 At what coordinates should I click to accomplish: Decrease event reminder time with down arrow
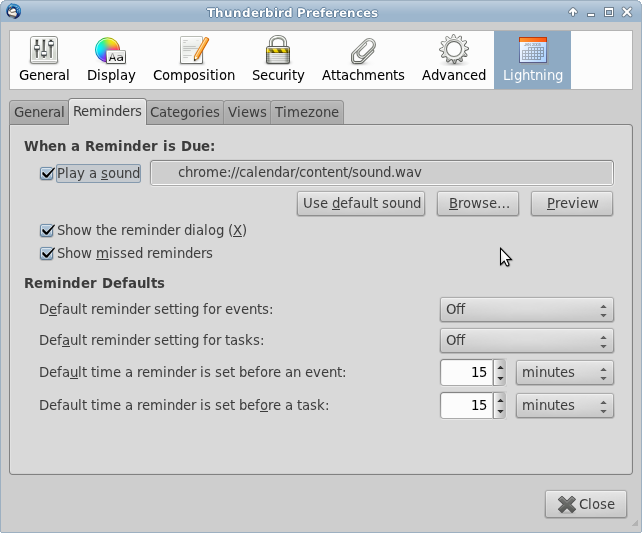(x=500, y=379)
